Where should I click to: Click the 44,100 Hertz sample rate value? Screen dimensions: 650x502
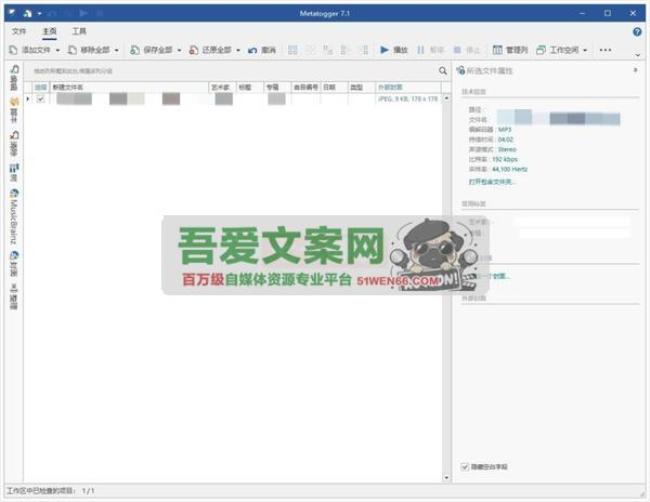pos(509,169)
